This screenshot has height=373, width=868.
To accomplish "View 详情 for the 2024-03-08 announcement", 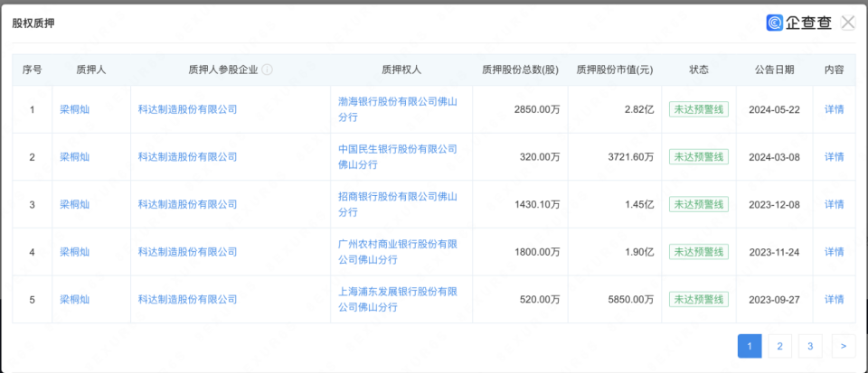I will click(x=835, y=157).
